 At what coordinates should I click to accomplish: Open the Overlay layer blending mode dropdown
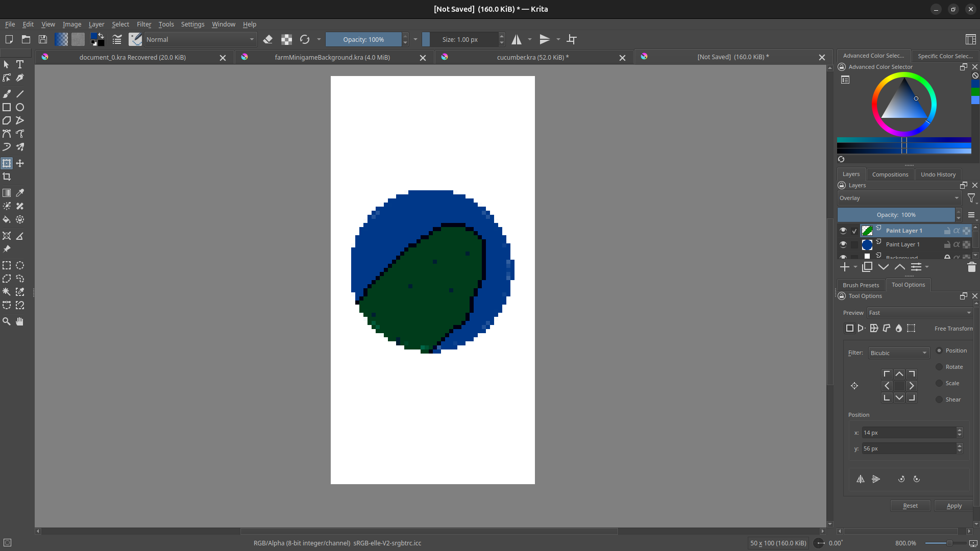(x=899, y=198)
